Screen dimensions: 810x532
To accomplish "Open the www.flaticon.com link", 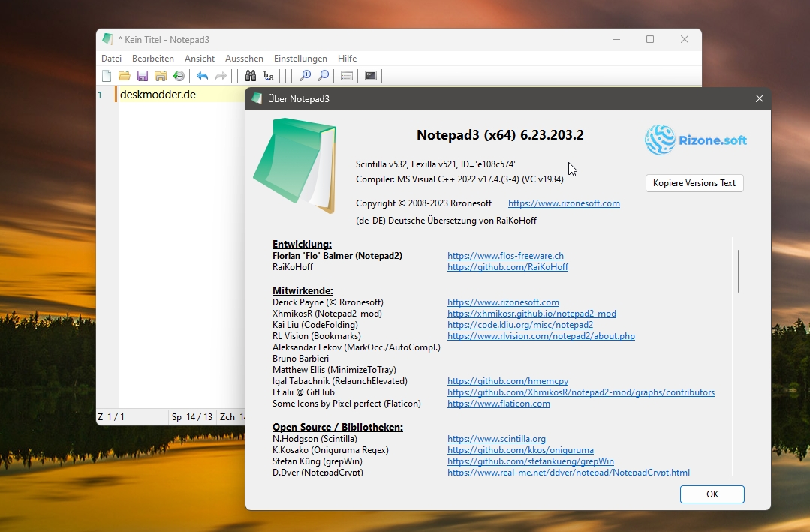I will click(498, 404).
